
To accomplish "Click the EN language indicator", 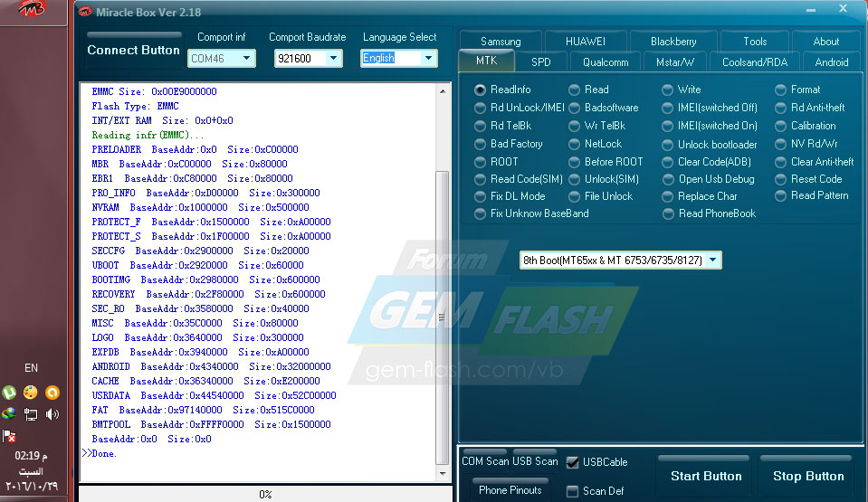I will coord(31,368).
